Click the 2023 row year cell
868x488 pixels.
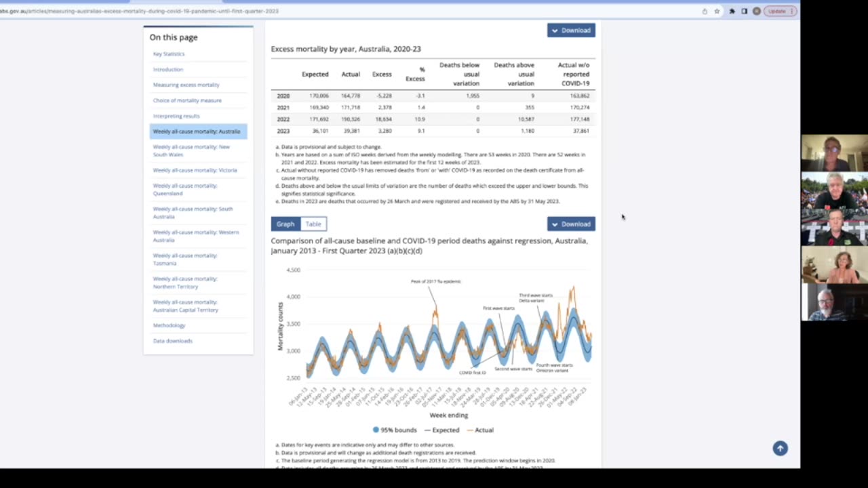pyautogui.click(x=283, y=131)
